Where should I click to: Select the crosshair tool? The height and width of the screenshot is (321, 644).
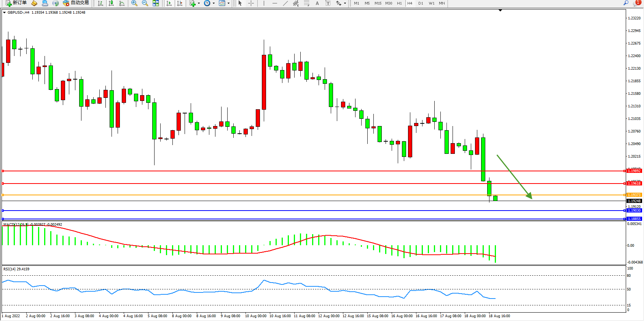tap(251, 3)
